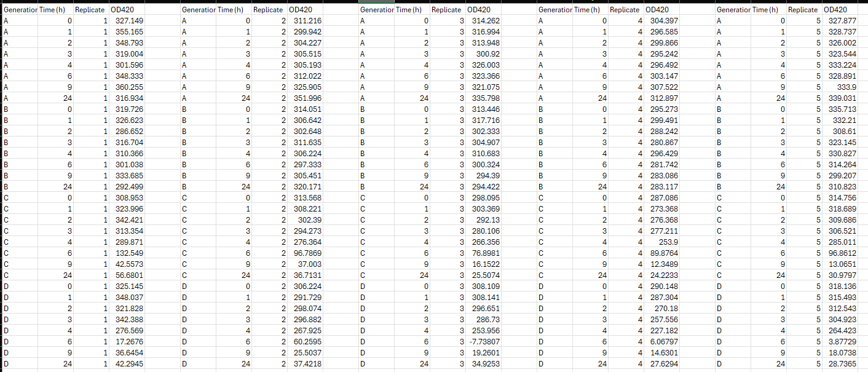Click the value 27.6294

[x=663, y=364]
